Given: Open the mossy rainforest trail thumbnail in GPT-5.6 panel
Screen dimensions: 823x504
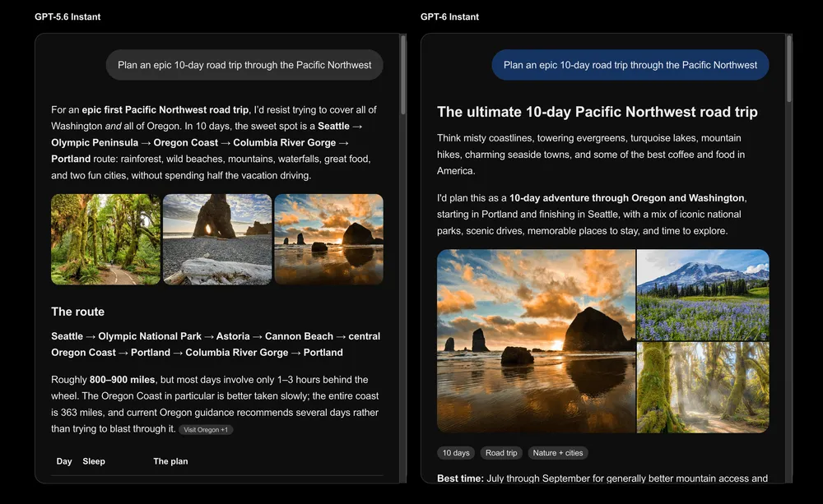Looking at the screenshot, I should pos(105,239).
